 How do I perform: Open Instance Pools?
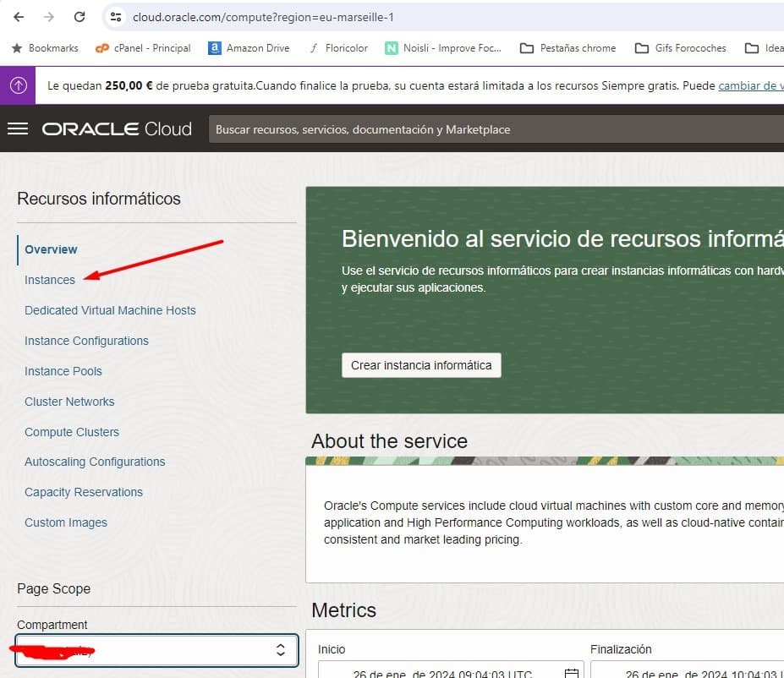63,371
